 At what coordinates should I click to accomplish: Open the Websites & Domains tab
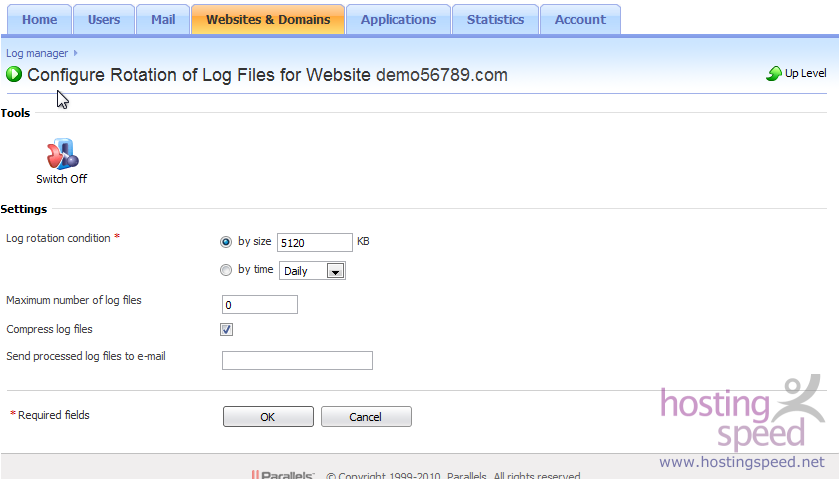pos(268,20)
